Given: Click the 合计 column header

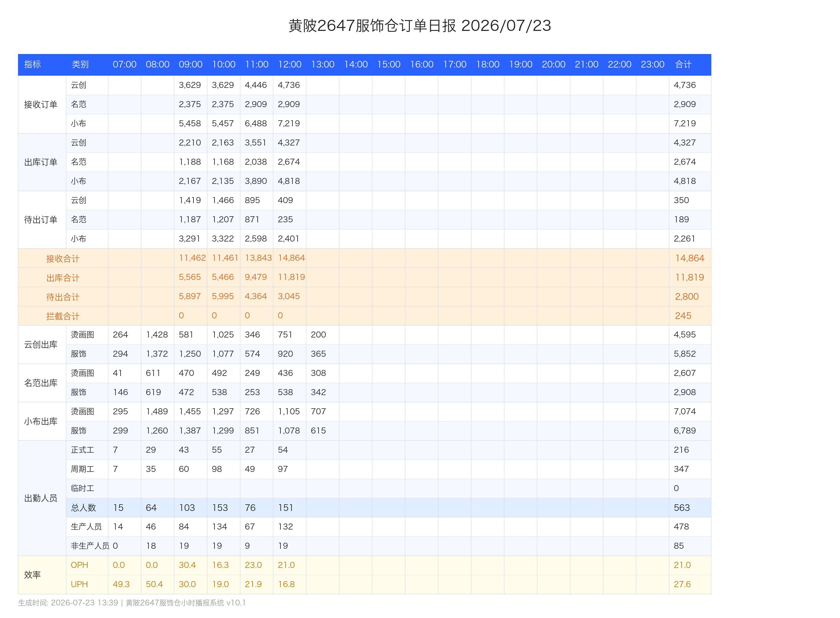Looking at the screenshot, I should (x=683, y=64).
